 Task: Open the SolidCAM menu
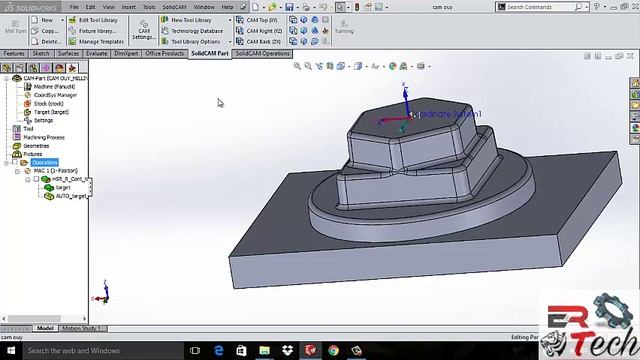[x=174, y=7]
